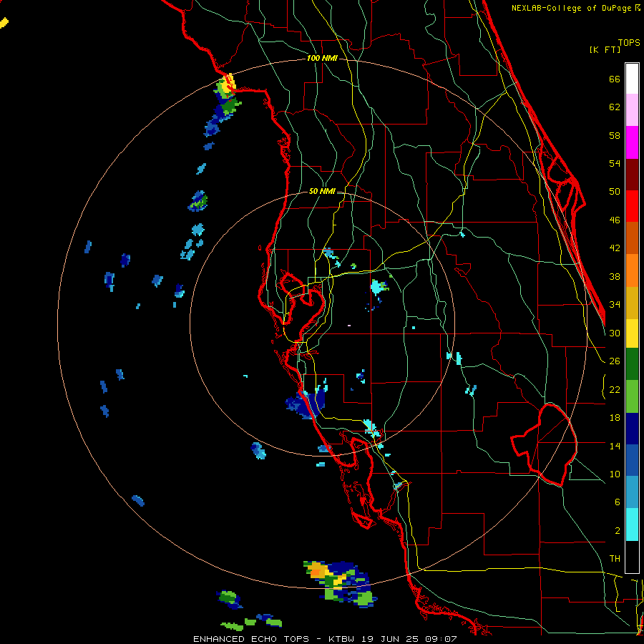Click the "42" legend value

coord(615,248)
